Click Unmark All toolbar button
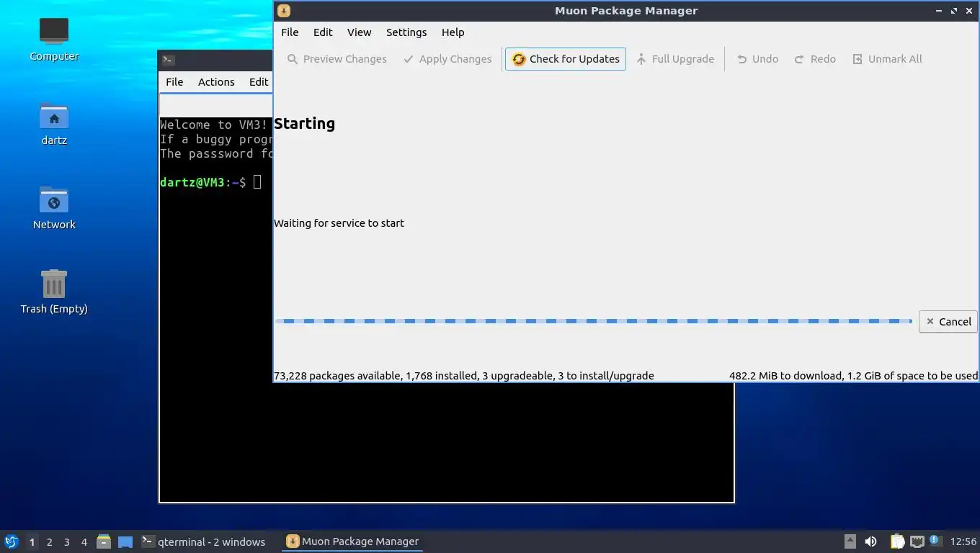Viewport: 980px width, 553px height. point(887,59)
